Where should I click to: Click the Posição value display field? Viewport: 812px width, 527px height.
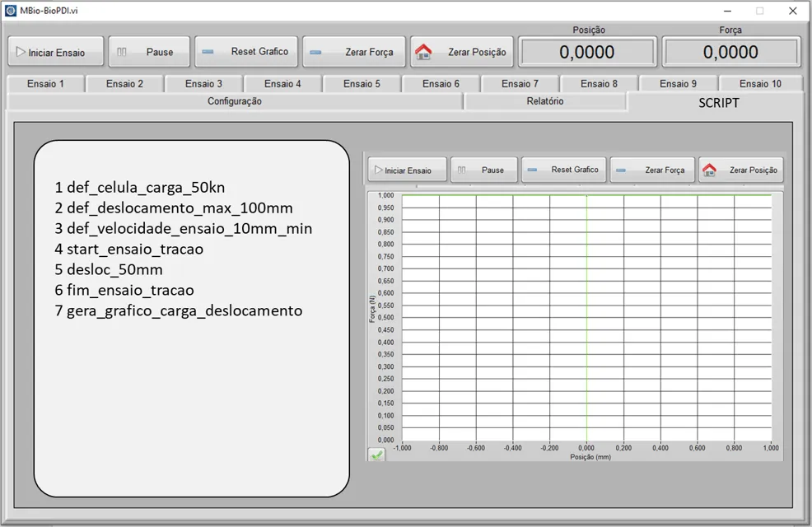click(587, 52)
